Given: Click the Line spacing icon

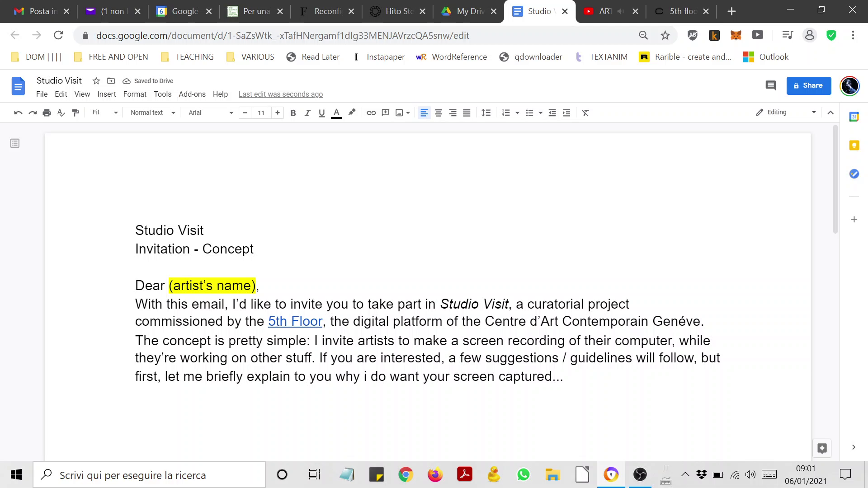Looking at the screenshot, I should 486,113.
